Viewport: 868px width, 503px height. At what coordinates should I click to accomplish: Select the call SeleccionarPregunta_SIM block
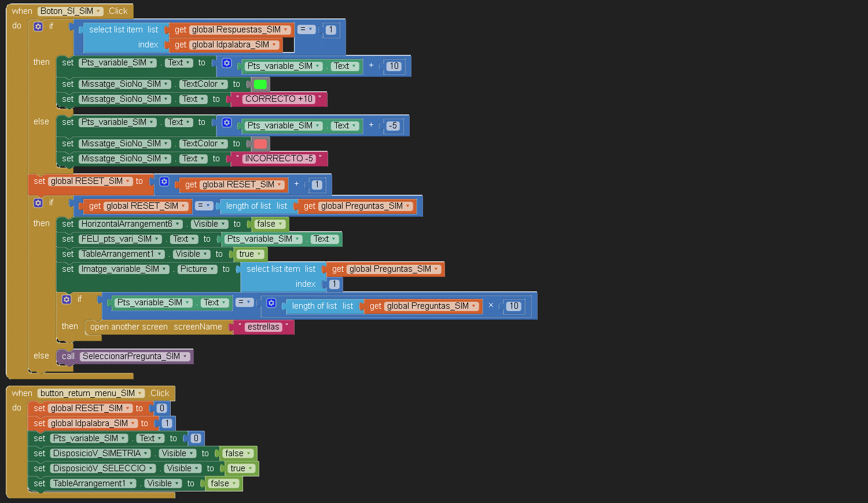pos(68,357)
